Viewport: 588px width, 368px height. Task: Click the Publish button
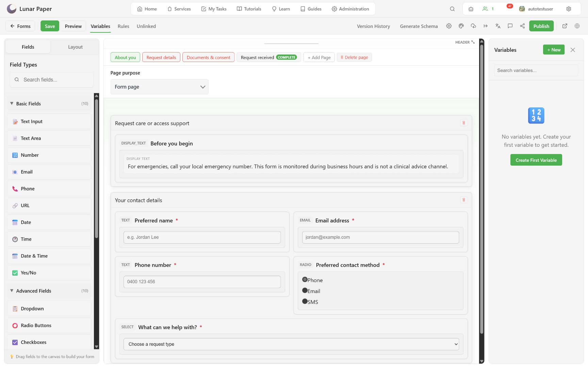pos(541,26)
